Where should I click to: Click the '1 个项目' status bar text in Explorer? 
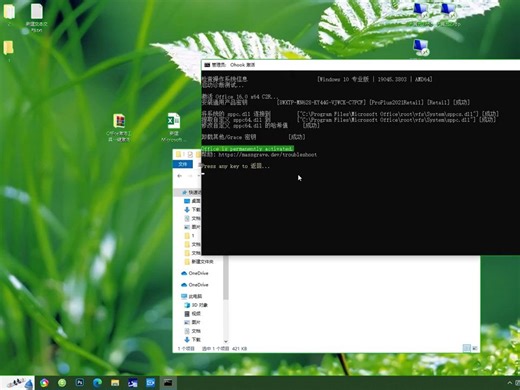(x=186, y=349)
